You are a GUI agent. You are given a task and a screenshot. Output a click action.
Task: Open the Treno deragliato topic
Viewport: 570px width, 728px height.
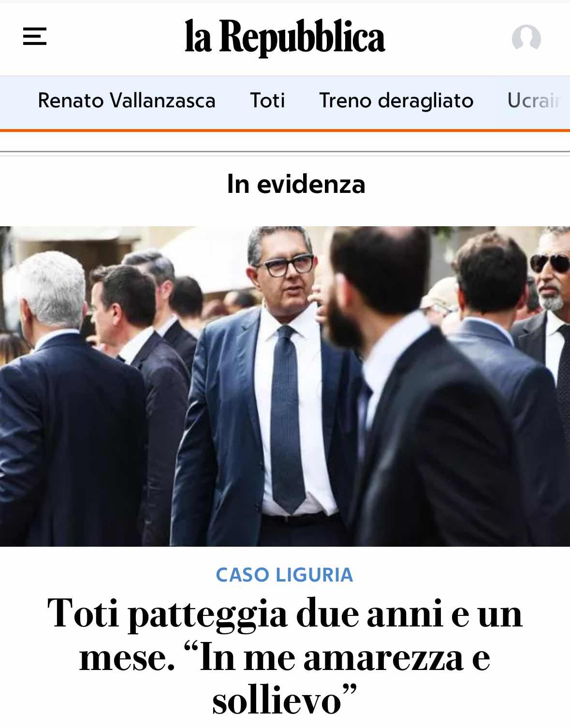coord(396,101)
